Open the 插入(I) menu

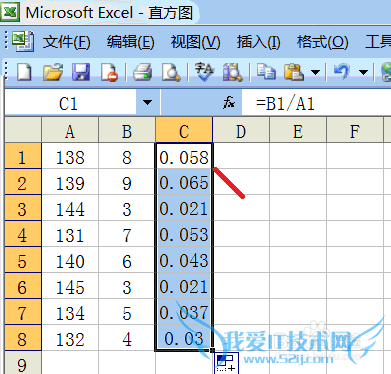point(258,42)
